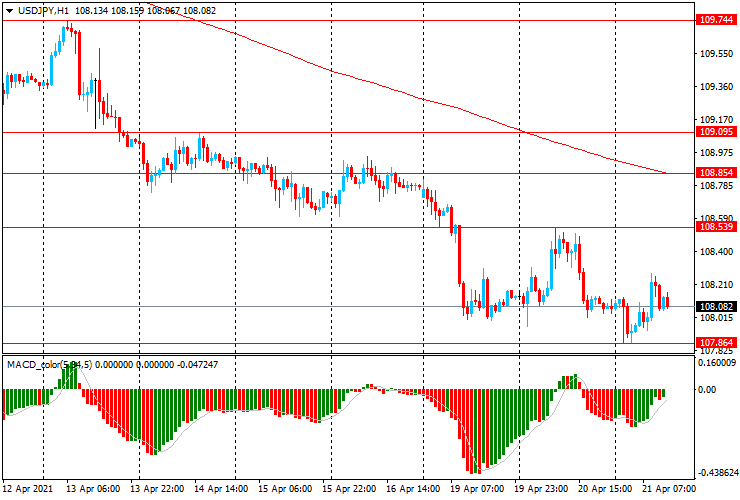Click the 109.095 red price level label
This screenshot has height=500, width=740.
tap(716, 132)
